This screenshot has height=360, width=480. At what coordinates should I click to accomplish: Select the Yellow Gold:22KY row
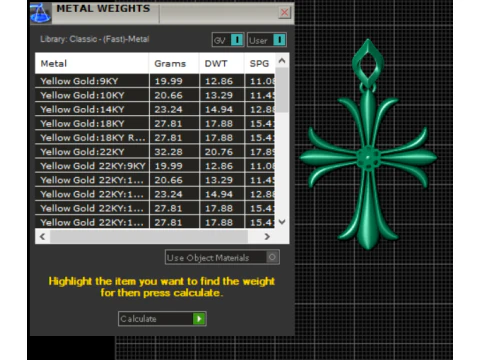[155, 152]
